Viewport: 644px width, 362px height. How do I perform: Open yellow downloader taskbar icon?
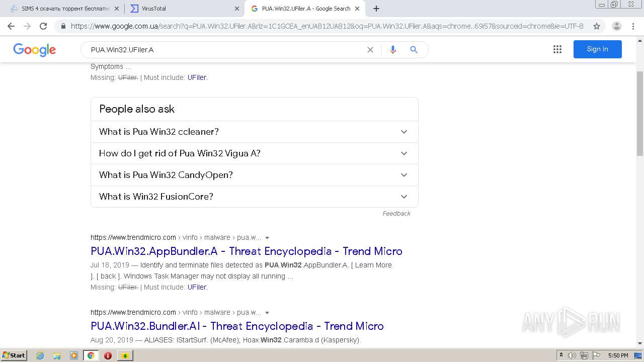click(125, 355)
